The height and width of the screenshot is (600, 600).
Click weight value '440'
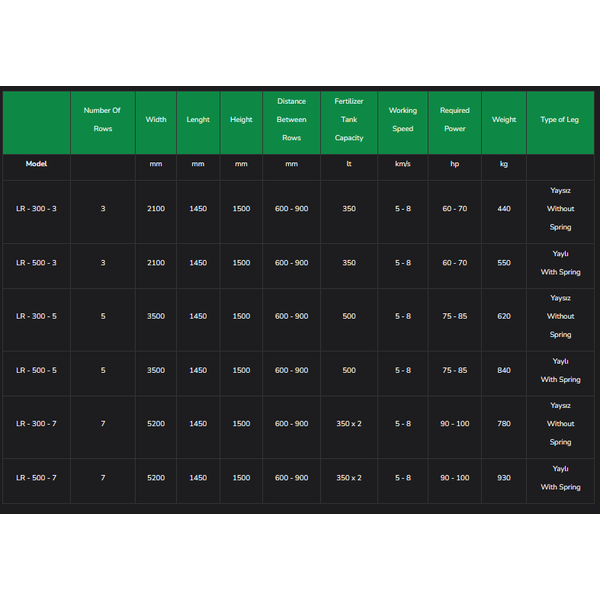[x=504, y=209]
